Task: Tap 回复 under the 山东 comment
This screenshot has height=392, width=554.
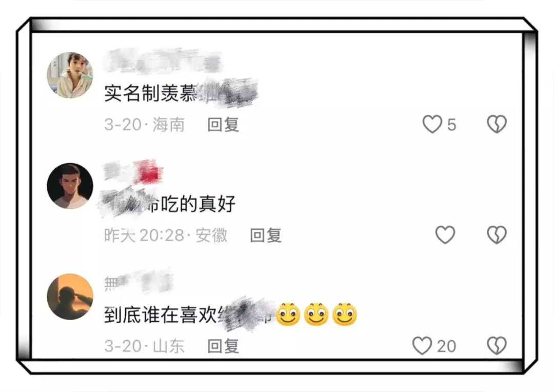Action: (223, 346)
